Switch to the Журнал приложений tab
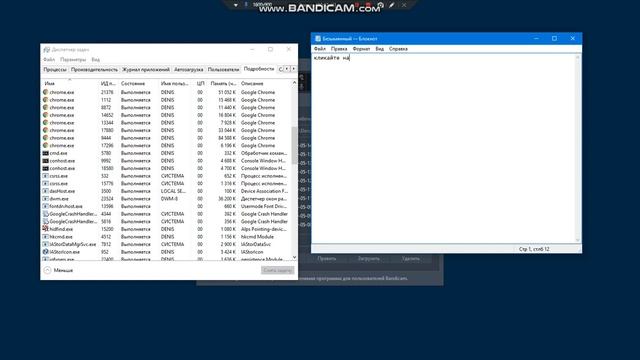The width and height of the screenshot is (640, 360). (x=146, y=70)
